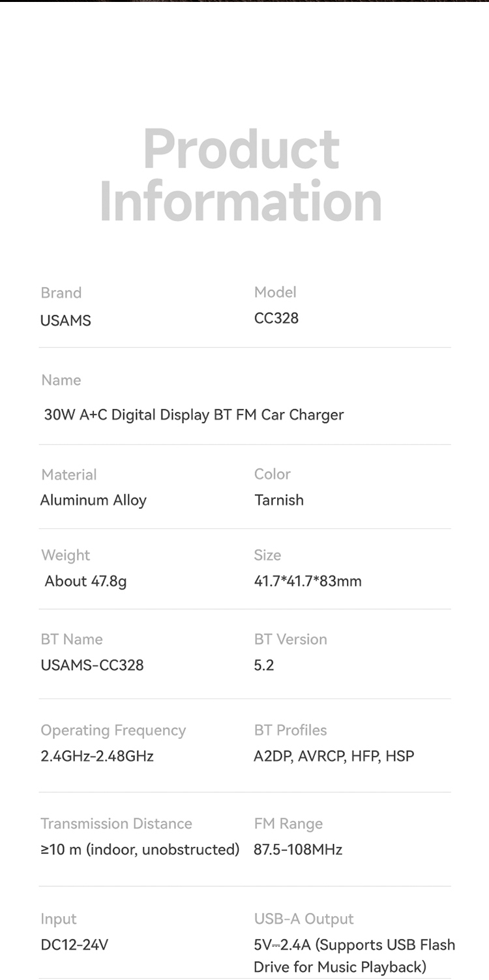Select the USAMS brand value
This screenshot has height=980, width=489.
click(66, 321)
